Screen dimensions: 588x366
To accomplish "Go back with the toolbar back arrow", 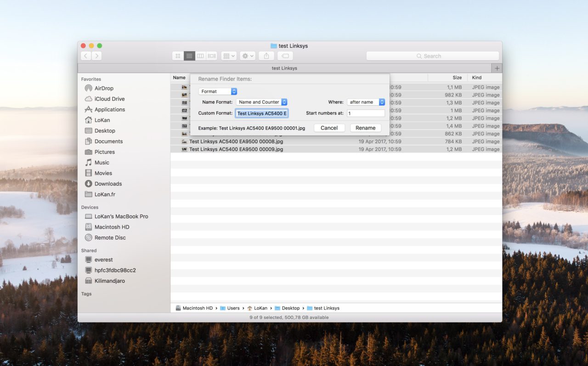I will pos(86,56).
